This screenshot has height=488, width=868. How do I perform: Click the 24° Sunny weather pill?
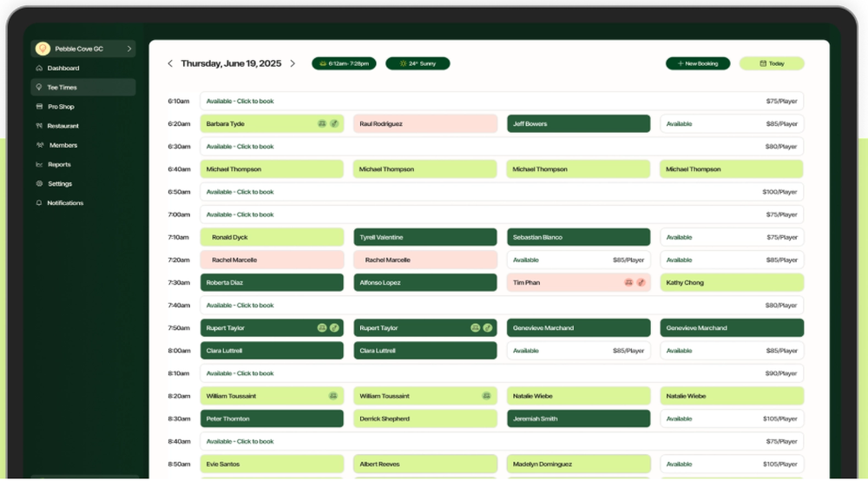(x=418, y=63)
